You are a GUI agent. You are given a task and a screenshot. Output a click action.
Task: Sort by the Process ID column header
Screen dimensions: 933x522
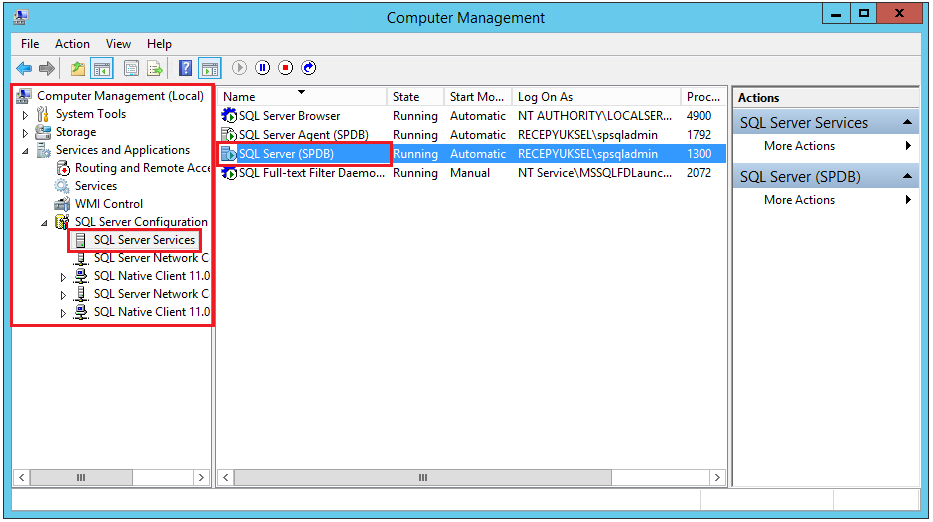point(703,96)
